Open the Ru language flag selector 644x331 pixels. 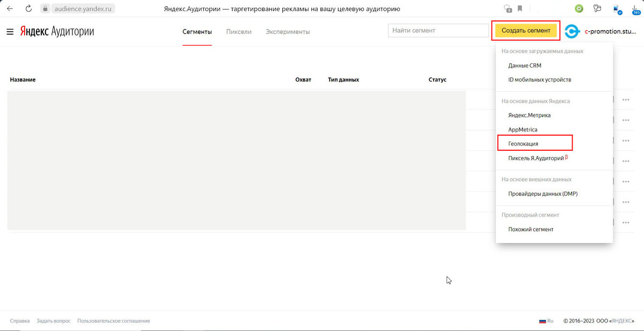click(546, 321)
